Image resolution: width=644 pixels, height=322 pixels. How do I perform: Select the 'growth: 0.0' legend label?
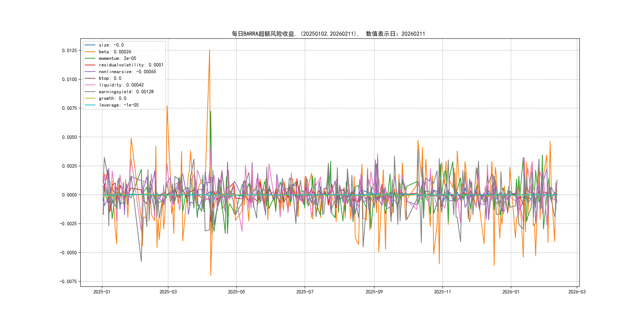coord(112,98)
